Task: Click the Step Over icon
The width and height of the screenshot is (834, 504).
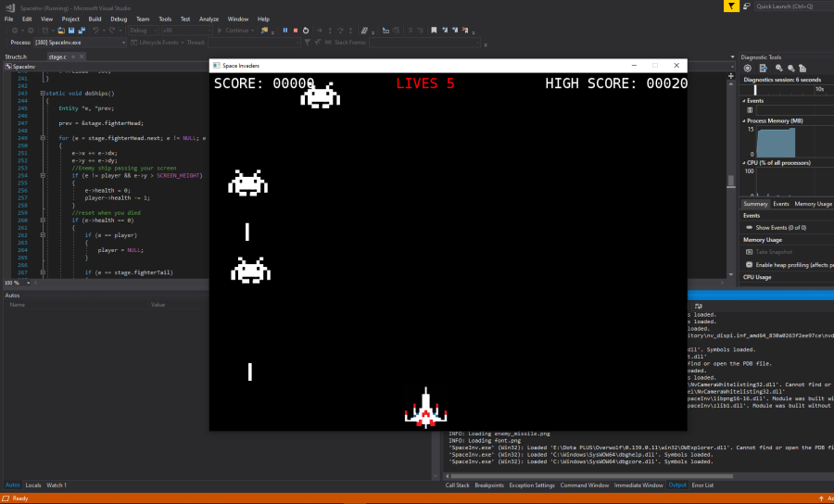Action: coord(340,31)
